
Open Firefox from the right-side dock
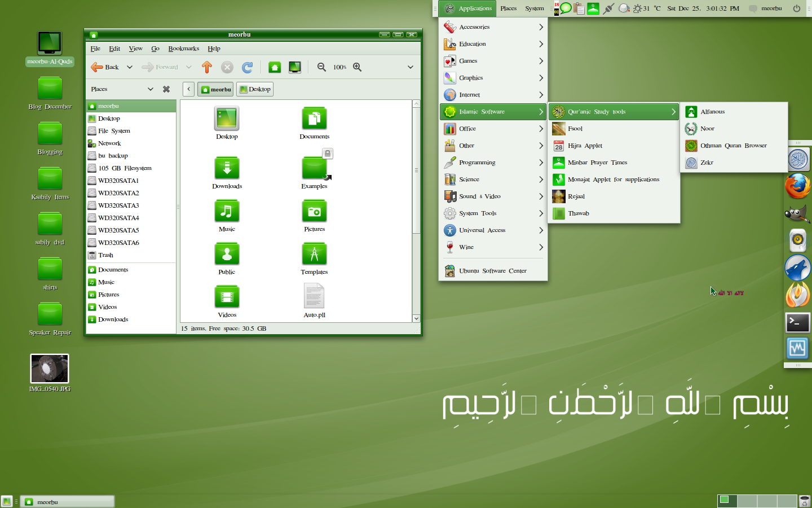click(x=797, y=187)
